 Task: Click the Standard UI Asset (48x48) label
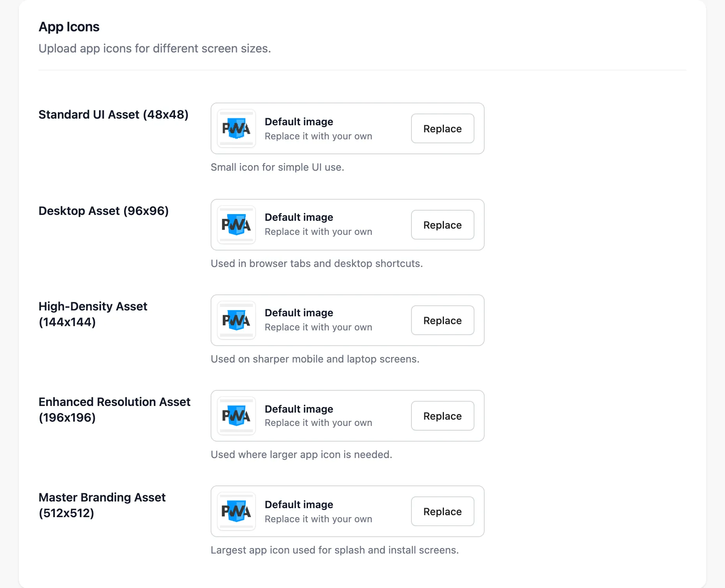coord(114,114)
